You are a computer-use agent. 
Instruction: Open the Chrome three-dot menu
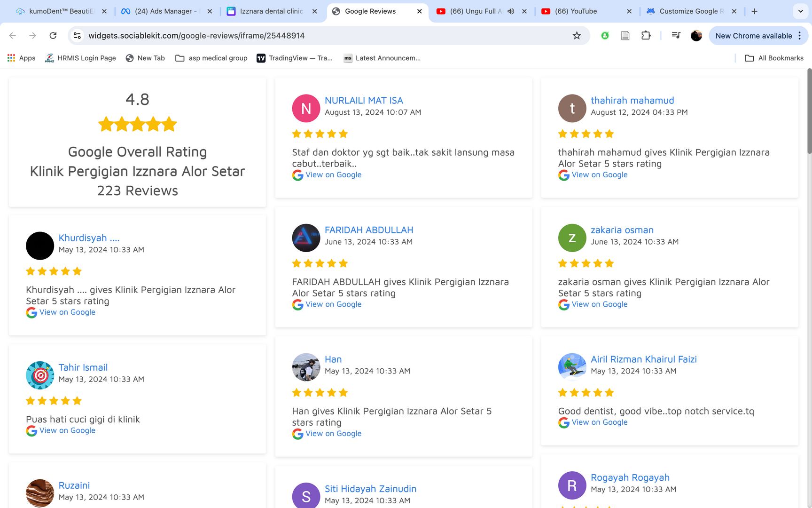[x=800, y=36]
